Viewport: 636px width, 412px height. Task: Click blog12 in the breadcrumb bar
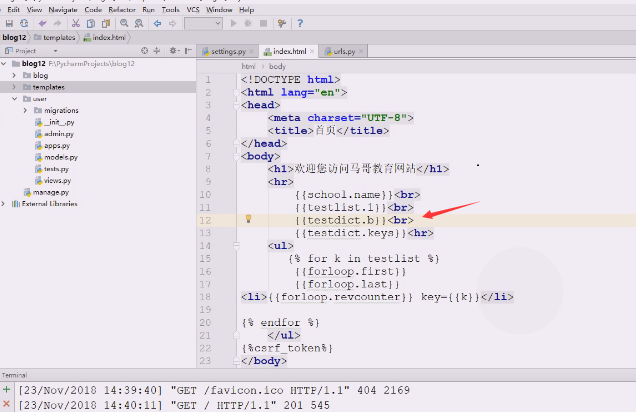[x=14, y=37]
